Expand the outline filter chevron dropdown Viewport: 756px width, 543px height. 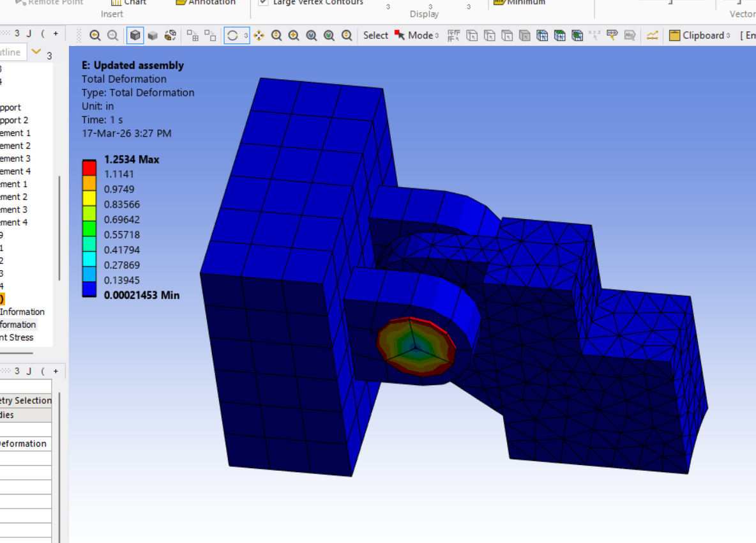click(x=36, y=52)
